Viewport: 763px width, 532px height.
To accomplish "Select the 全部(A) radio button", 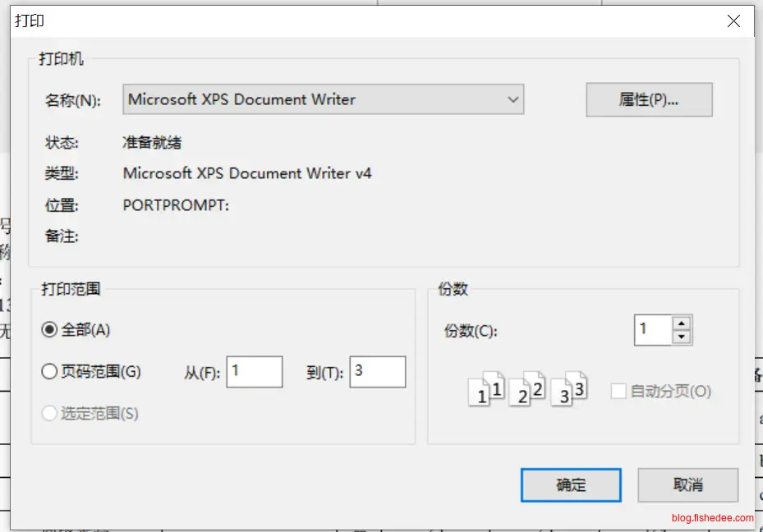I will [50, 330].
